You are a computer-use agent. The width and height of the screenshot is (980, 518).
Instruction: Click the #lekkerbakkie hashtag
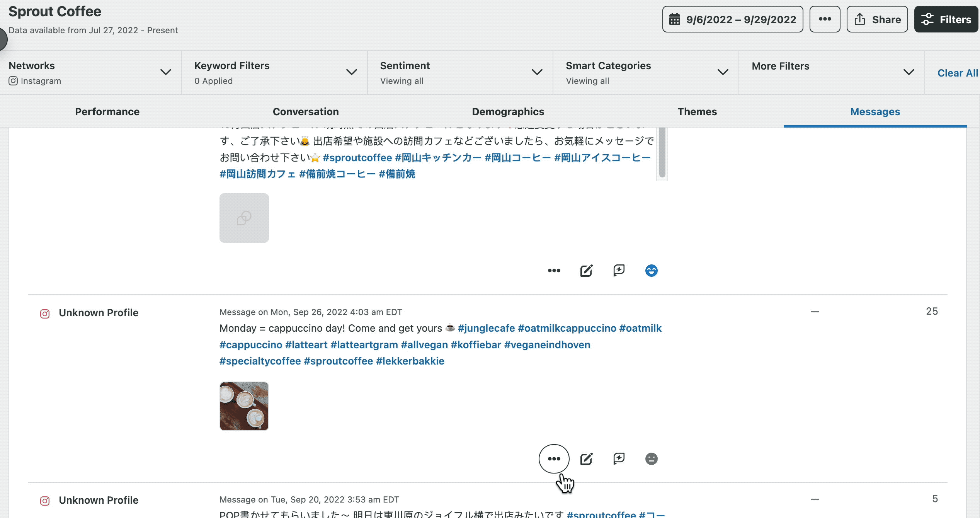point(410,361)
